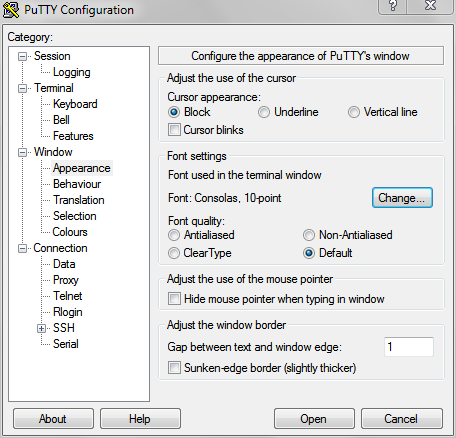Open Help from the bottom button

tap(140, 419)
